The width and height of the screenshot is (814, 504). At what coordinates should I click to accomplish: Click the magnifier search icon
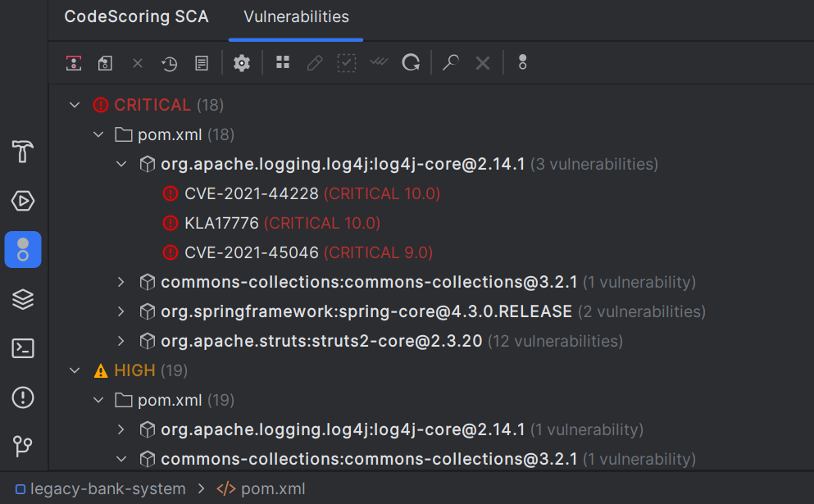450,63
